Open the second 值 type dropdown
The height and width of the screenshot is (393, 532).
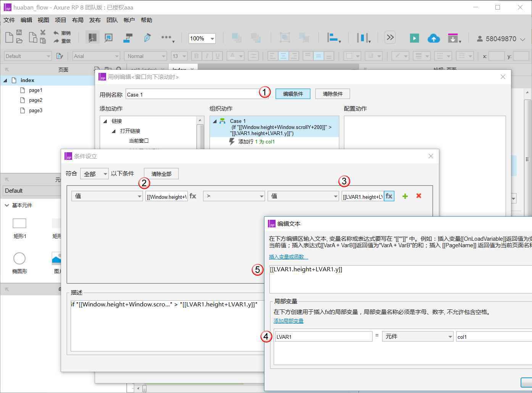pyautogui.click(x=303, y=196)
